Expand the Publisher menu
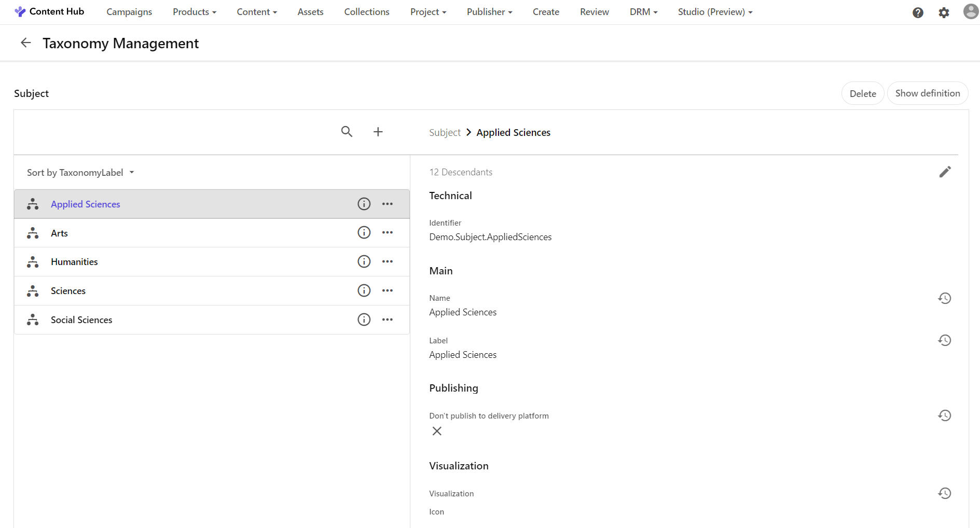 (488, 11)
